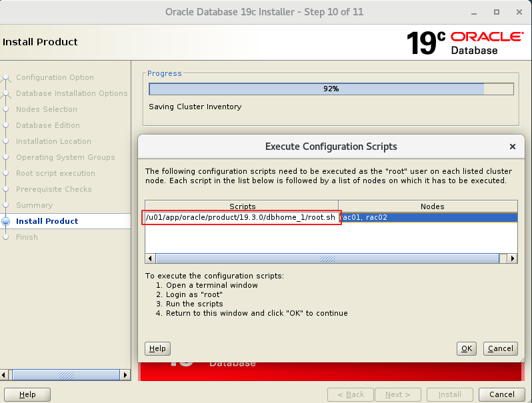Click the installer's bottom-left Help button
The width and height of the screenshot is (532, 403).
tap(27, 394)
